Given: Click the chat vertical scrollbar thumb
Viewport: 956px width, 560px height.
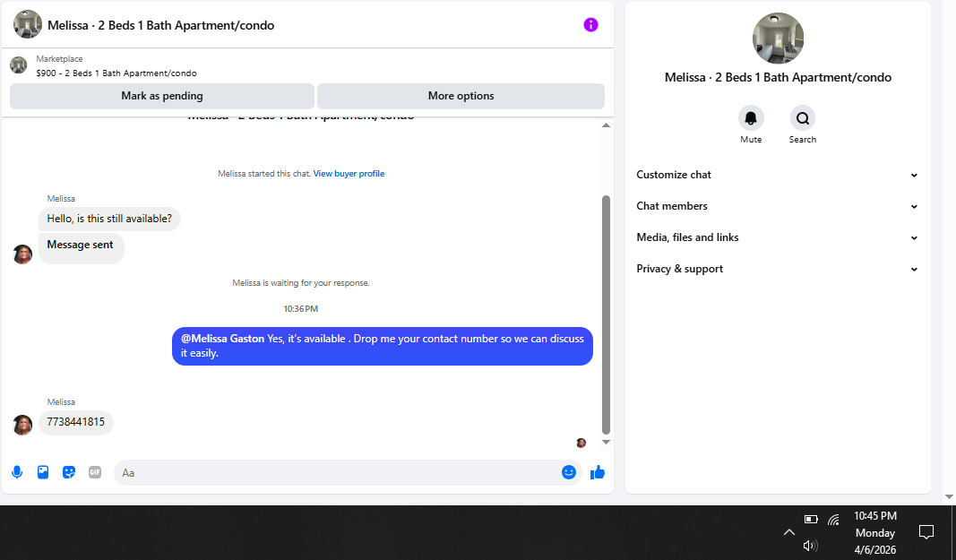Looking at the screenshot, I should (x=606, y=314).
